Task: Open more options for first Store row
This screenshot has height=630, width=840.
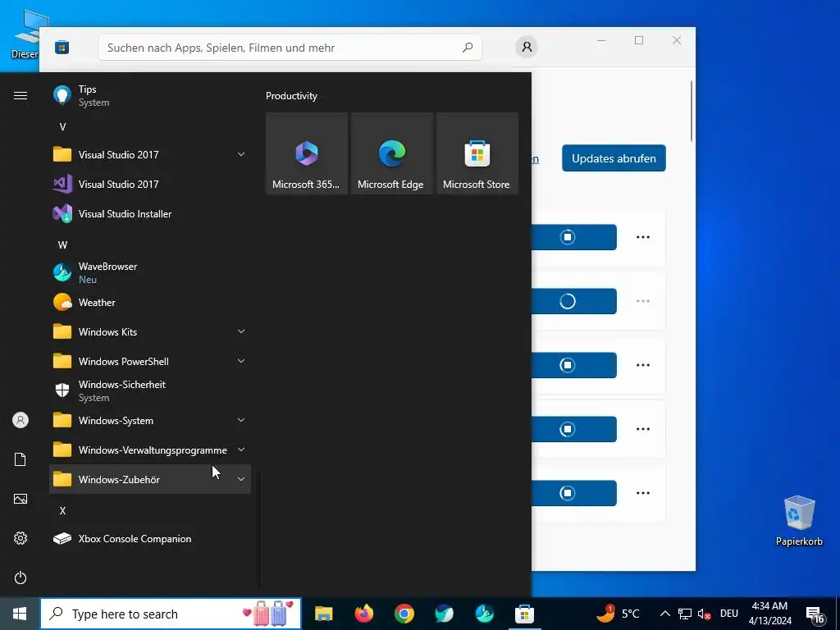Action: click(x=643, y=237)
